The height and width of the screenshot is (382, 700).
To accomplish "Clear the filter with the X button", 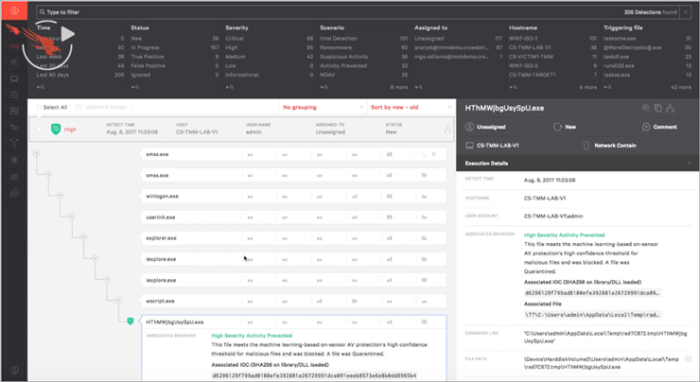I will [x=686, y=12].
